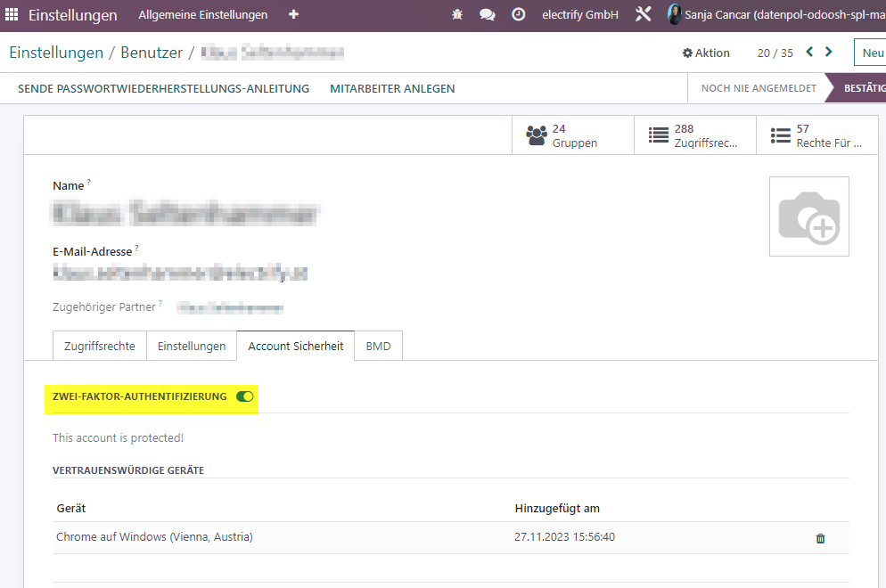Switch to the Zugriffsrechte tab
The image size is (886, 588).
point(100,346)
